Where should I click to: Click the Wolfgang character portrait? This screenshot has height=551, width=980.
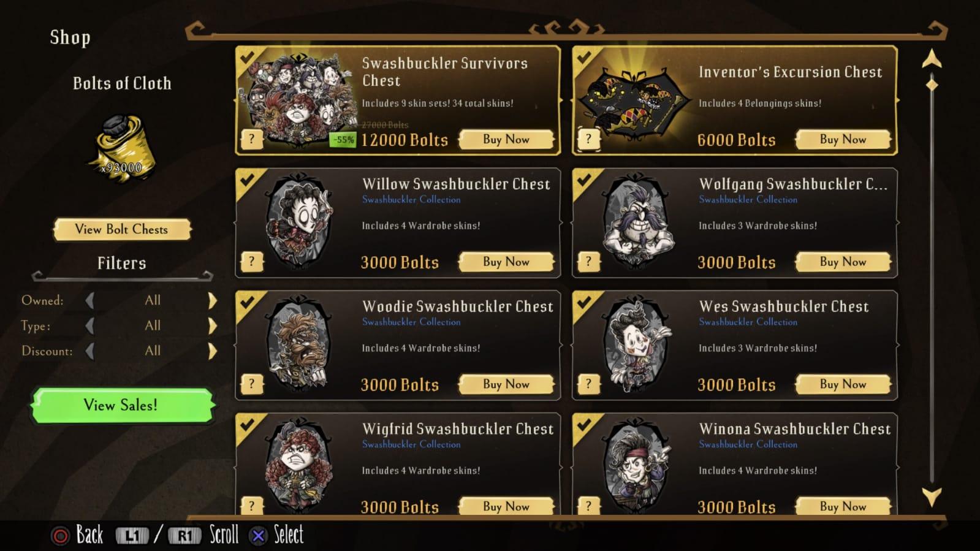click(x=637, y=223)
